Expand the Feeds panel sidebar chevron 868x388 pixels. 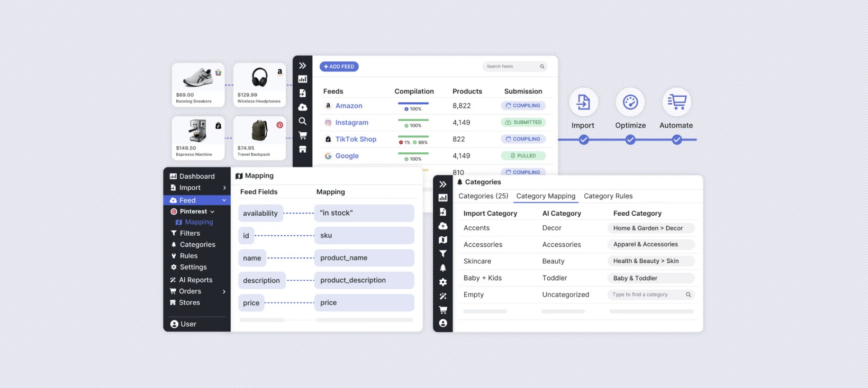[302, 66]
